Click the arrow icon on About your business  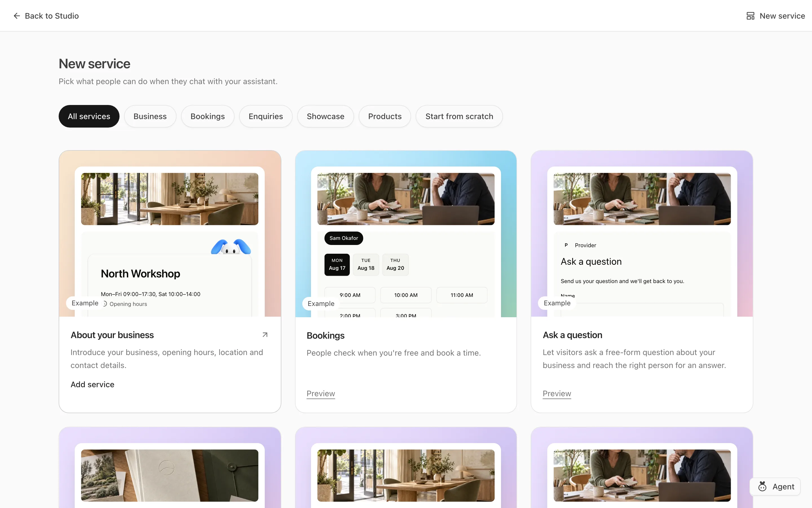click(x=265, y=335)
